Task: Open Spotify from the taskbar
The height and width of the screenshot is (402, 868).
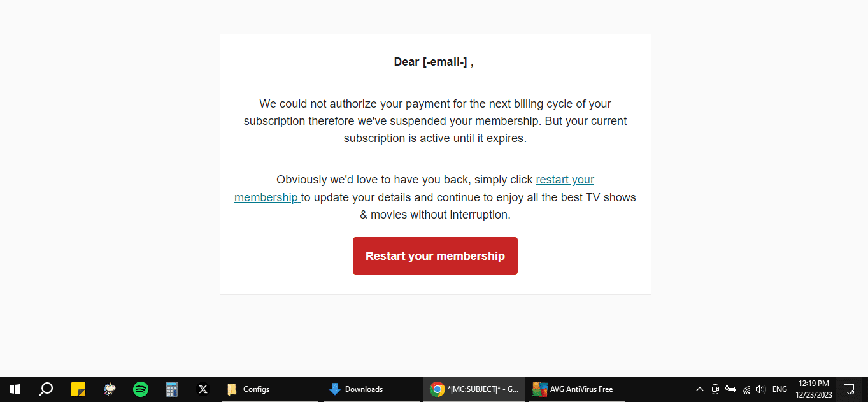Action: [x=141, y=389]
